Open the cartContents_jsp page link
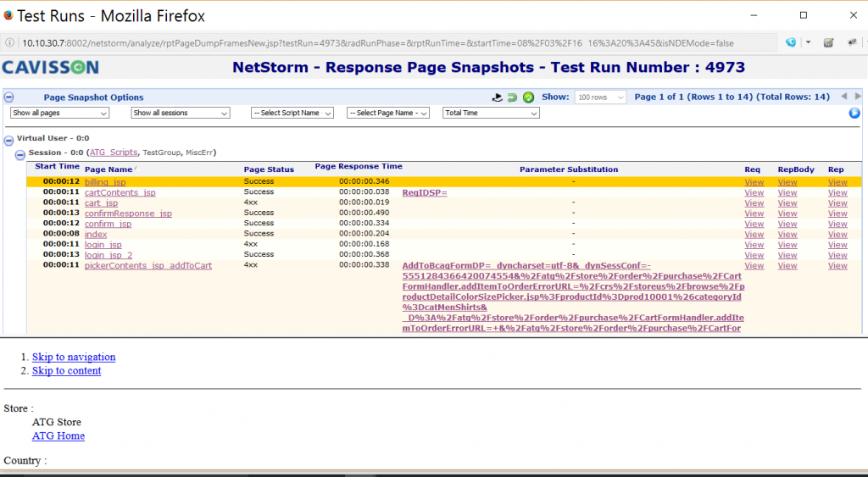 (120, 192)
